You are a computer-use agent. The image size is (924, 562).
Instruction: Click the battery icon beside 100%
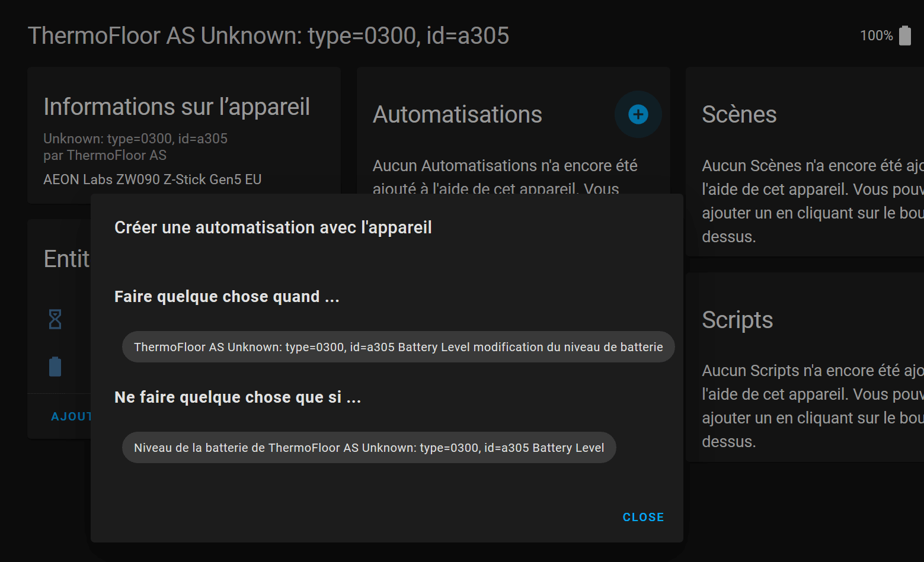904,36
